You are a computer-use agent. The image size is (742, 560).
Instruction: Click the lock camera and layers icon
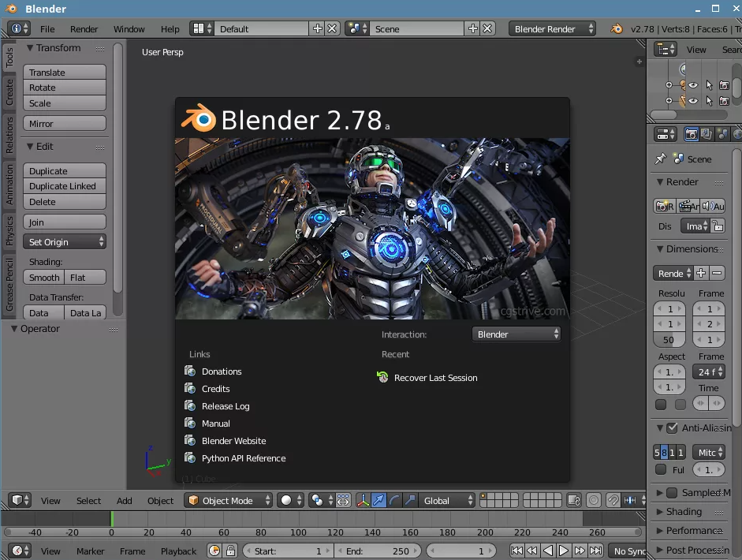574,500
